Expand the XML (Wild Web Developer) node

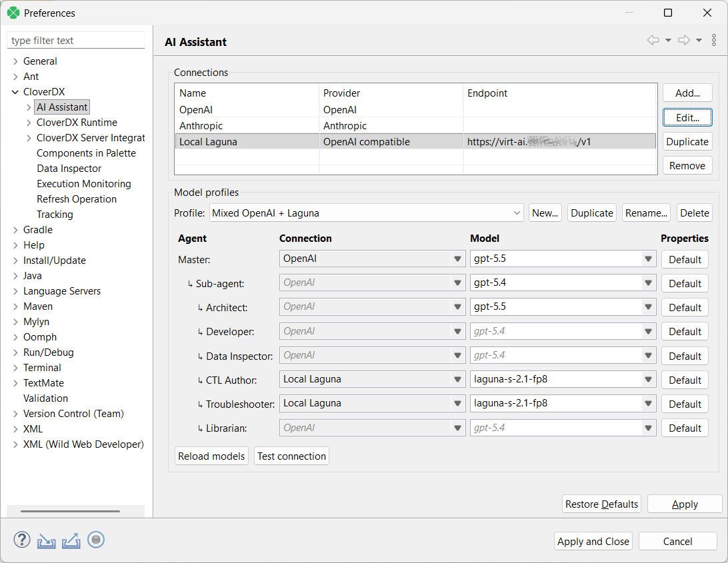pos(15,444)
